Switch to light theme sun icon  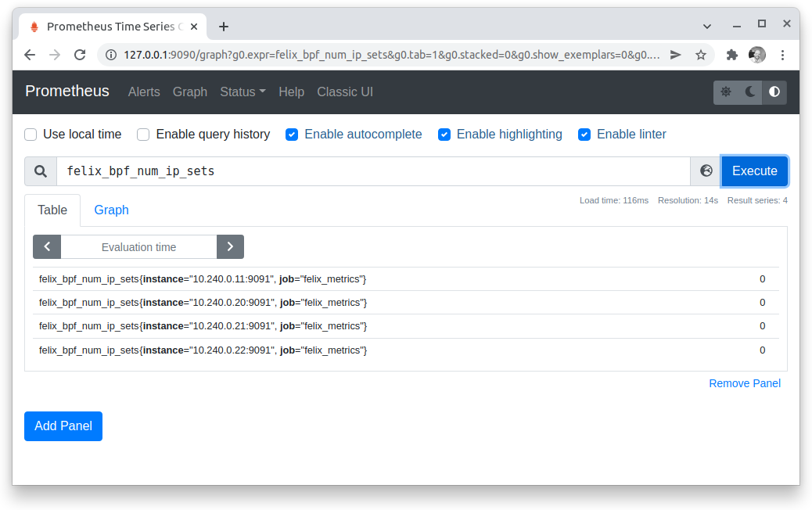tap(726, 92)
